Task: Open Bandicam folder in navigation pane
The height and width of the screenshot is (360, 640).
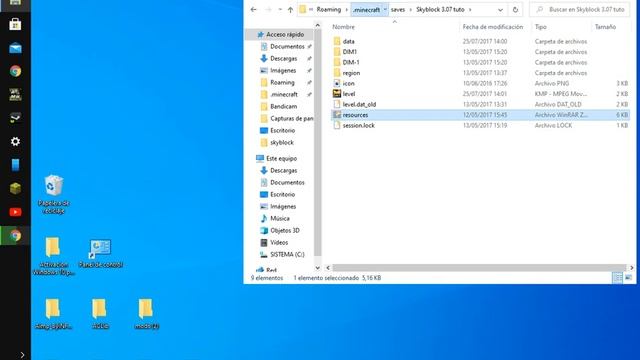Action: pos(283,106)
